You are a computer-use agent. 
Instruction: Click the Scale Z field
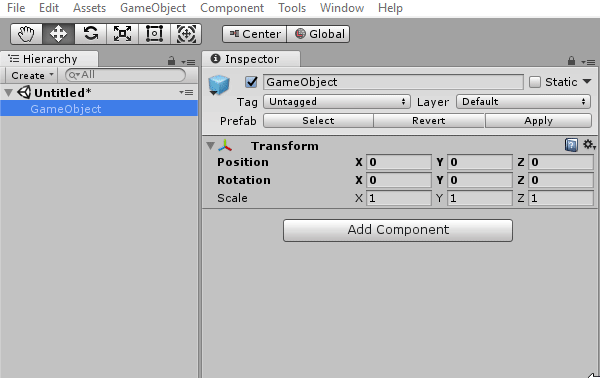[561, 198]
